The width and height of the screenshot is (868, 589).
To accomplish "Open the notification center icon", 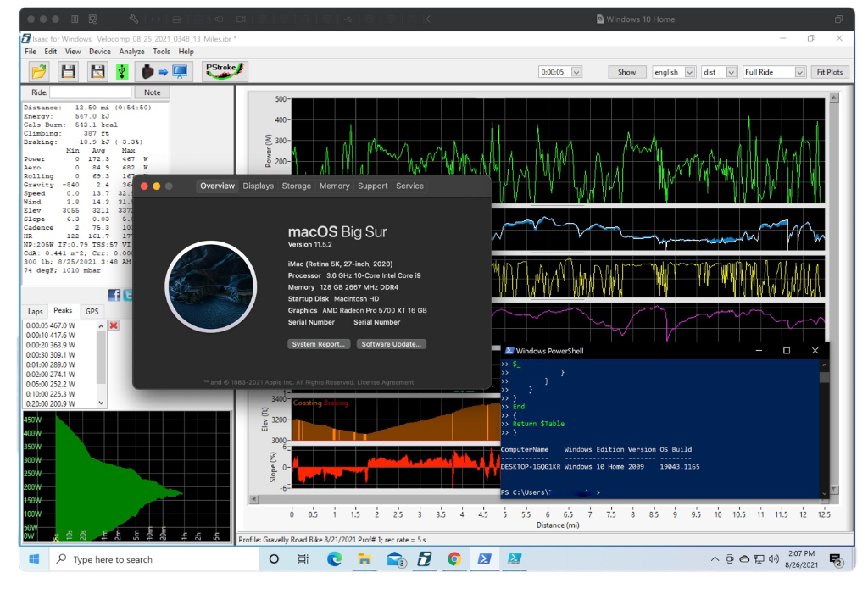I will 836,559.
